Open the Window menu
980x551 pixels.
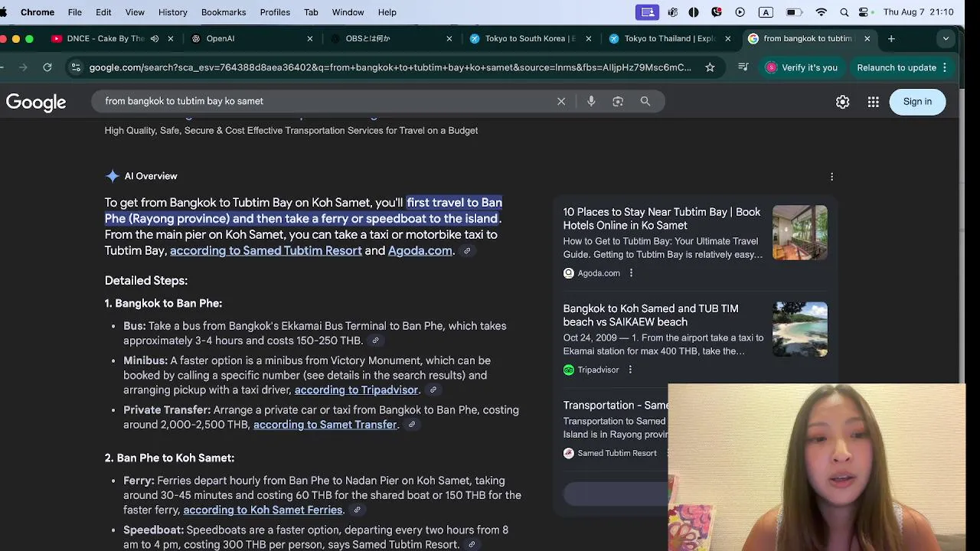tap(348, 12)
